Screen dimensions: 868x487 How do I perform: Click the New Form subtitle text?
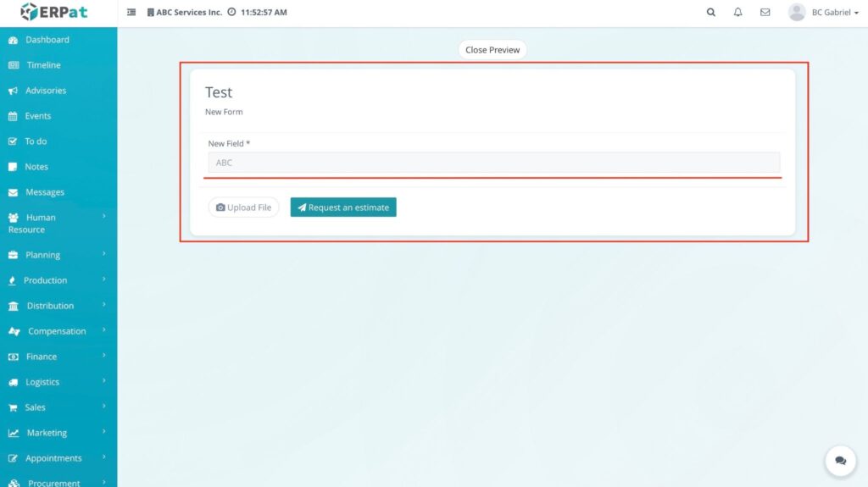pyautogui.click(x=224, y=112)
